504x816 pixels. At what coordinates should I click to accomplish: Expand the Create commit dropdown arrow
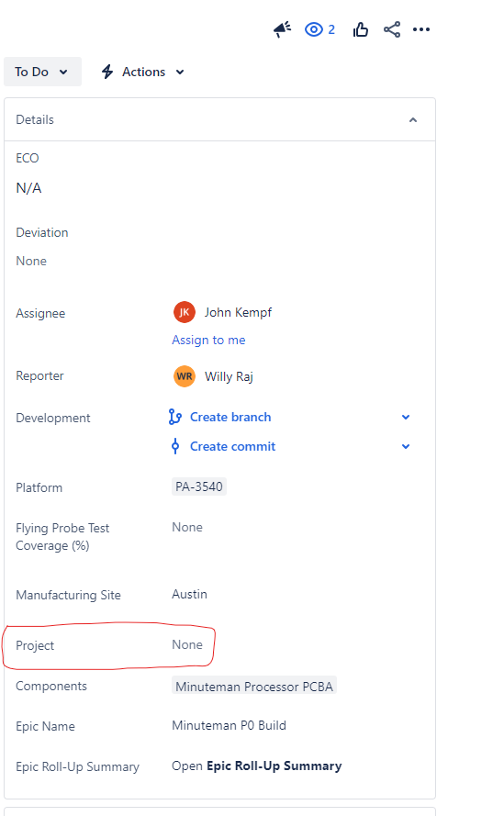pyautogui.click(x=406, y=446)
